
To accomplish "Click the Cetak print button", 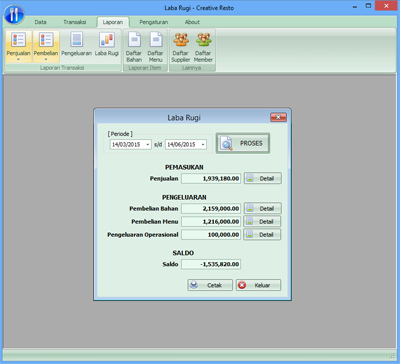I will [x=210, y=285].
